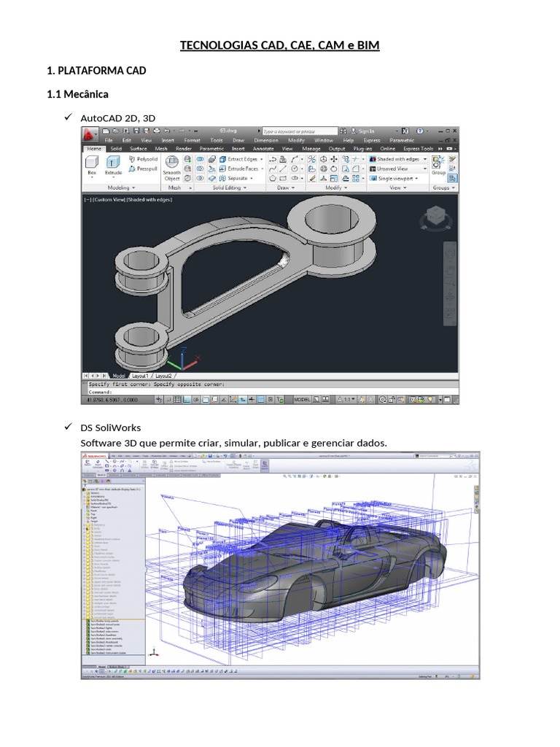Open the Dimension menu in AutoCAD
Viewport: 560px width, 747px height.
266,141
